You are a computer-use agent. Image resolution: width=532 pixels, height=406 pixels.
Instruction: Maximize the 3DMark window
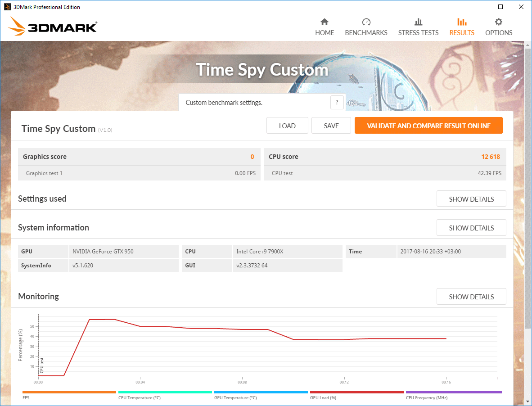click(x=500, y=7)
